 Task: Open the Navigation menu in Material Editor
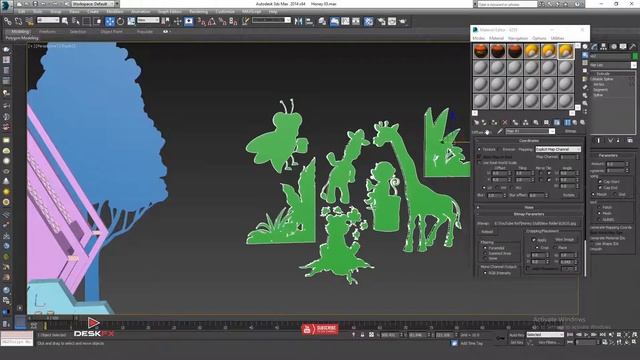point(518,38)
